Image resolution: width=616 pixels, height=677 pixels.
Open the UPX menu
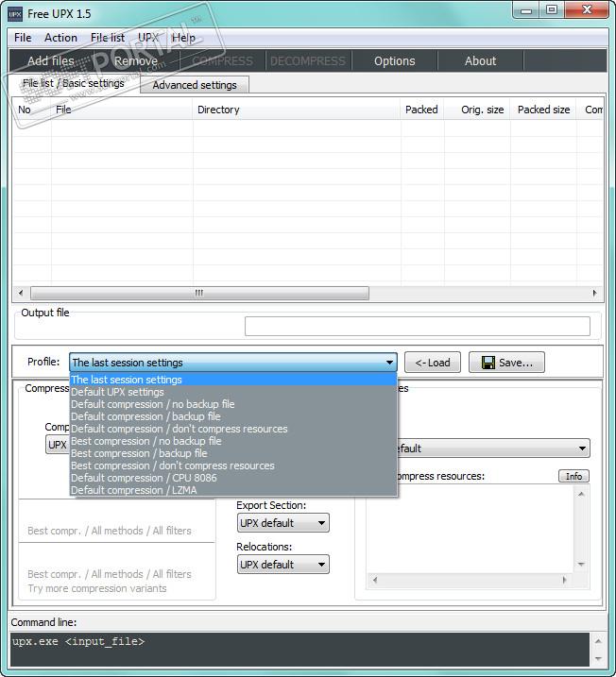click(x=148, y=38)
